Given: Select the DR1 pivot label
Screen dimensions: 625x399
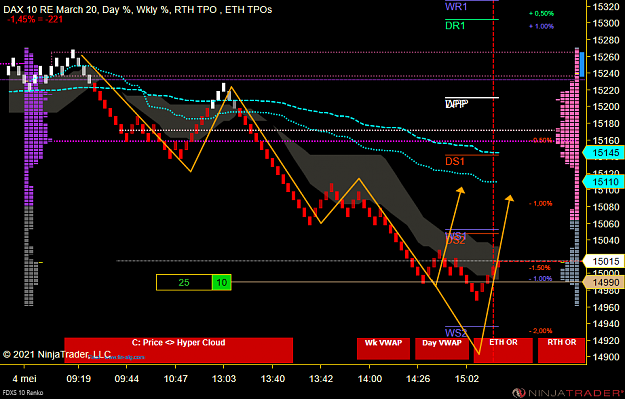Looking at the screenshot, I should 455,26.
